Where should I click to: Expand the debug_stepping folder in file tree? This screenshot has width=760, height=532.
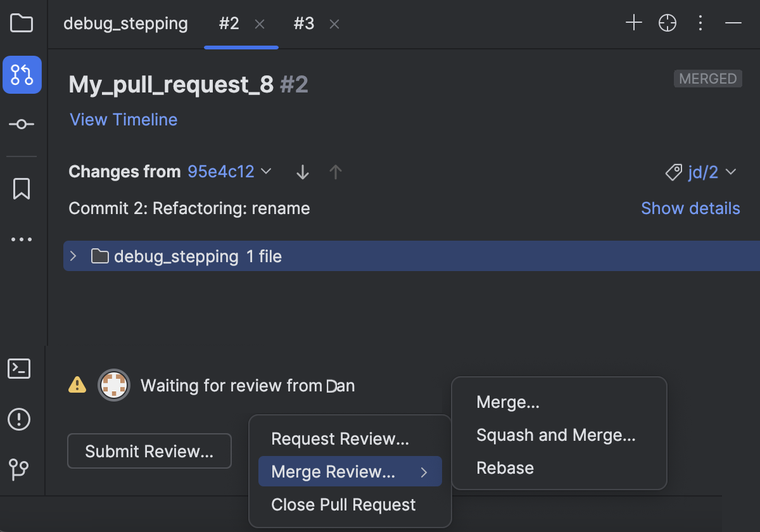73,256
